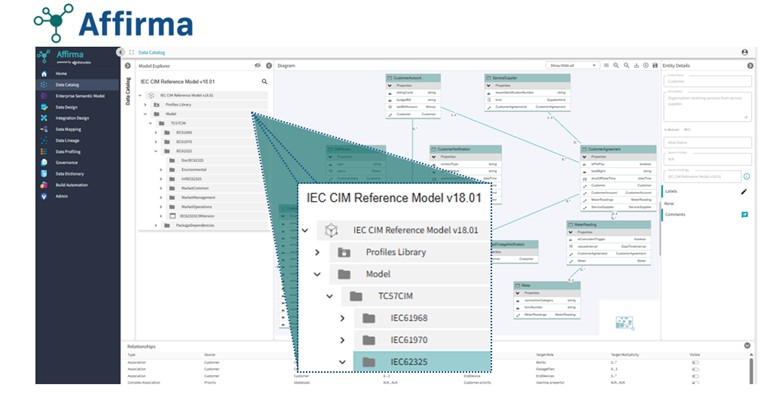The height and width of the screenshot is (412, 780).
Task: Expand the Environmental folder
Action: (160, 170)
